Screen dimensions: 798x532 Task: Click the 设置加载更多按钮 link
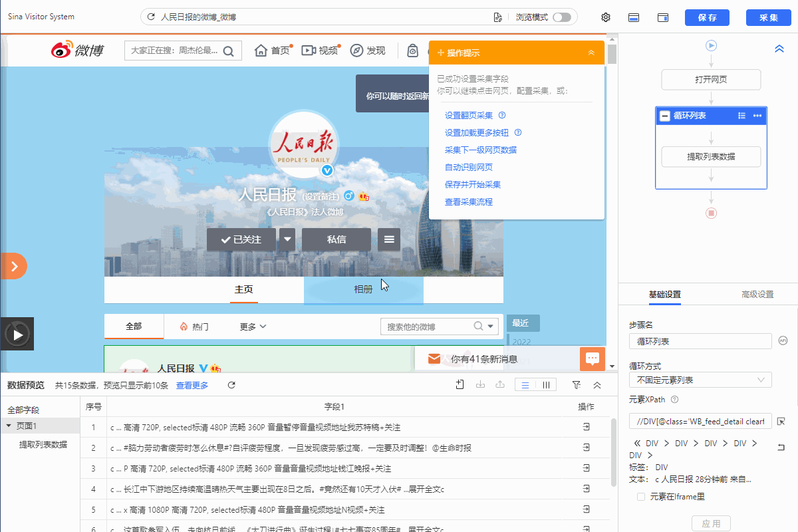[x=477, y=132]
